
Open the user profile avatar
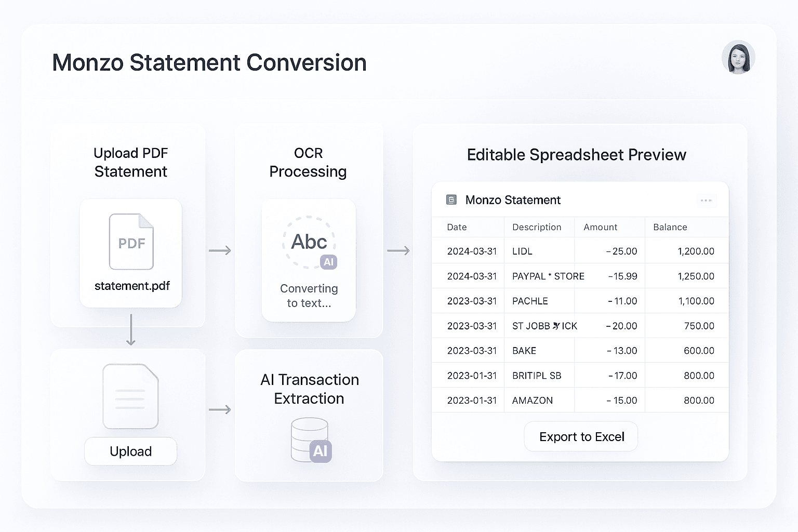coord(738,57)
